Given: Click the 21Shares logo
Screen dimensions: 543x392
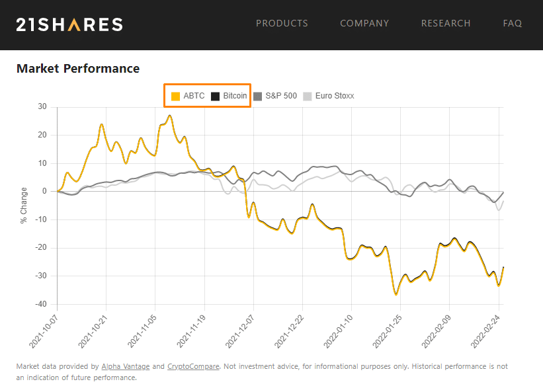Looking at the screenshot, I should (69, 24).
